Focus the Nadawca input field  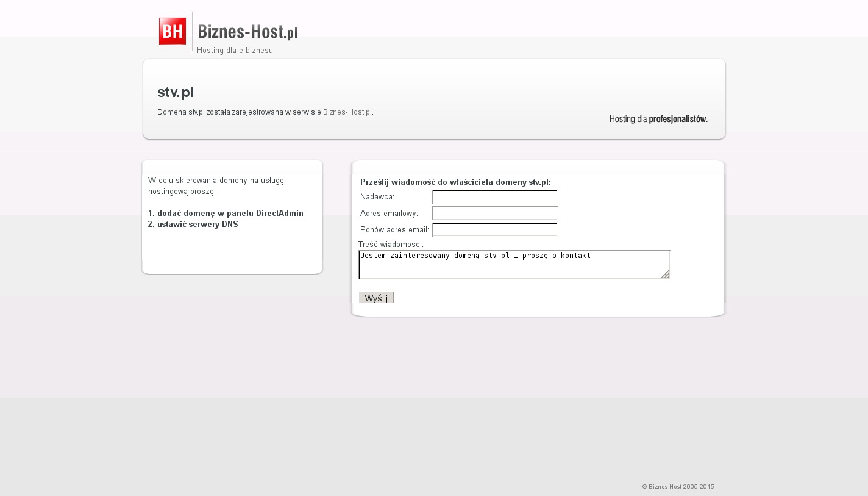point(494,197)
